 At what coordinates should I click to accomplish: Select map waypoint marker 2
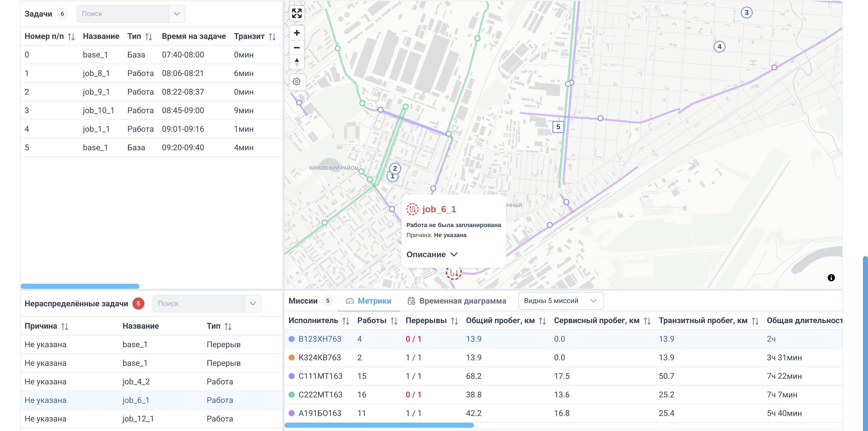395,168
